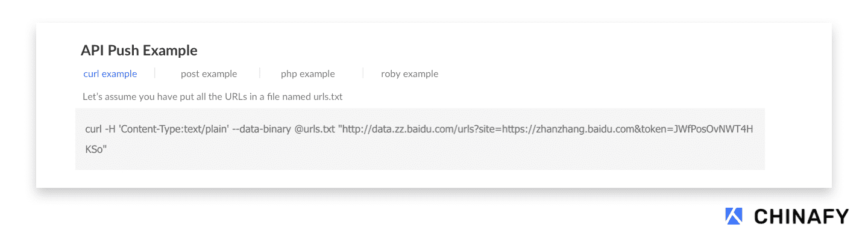Show the roby example tab
The image size is (868, 239).
409,74
